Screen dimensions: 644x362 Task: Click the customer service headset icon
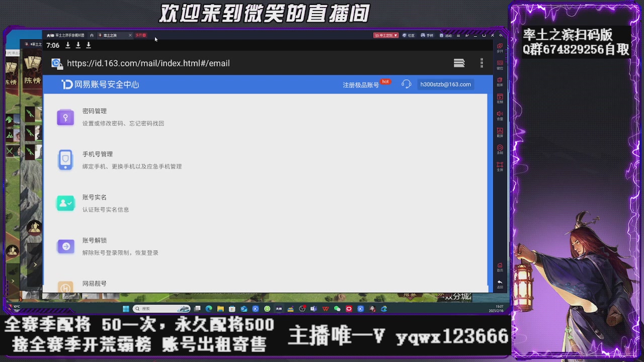406,84
